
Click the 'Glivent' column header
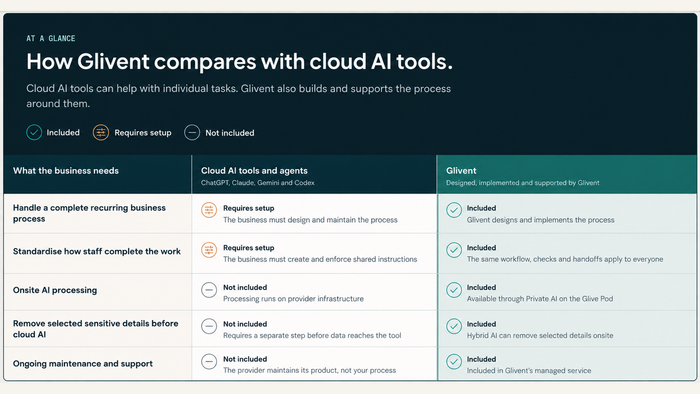point(461,170)
